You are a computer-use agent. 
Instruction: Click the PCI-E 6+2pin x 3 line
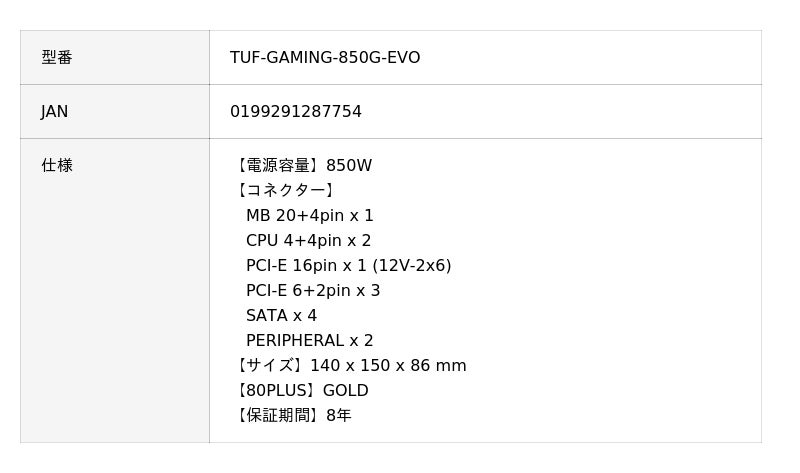(x=313, y=291)
